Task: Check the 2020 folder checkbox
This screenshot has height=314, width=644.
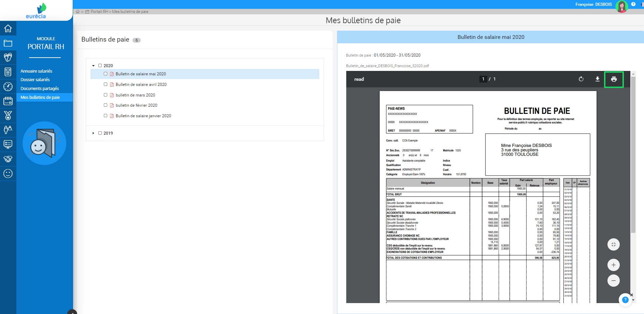Action: click(x=100, y=65)
